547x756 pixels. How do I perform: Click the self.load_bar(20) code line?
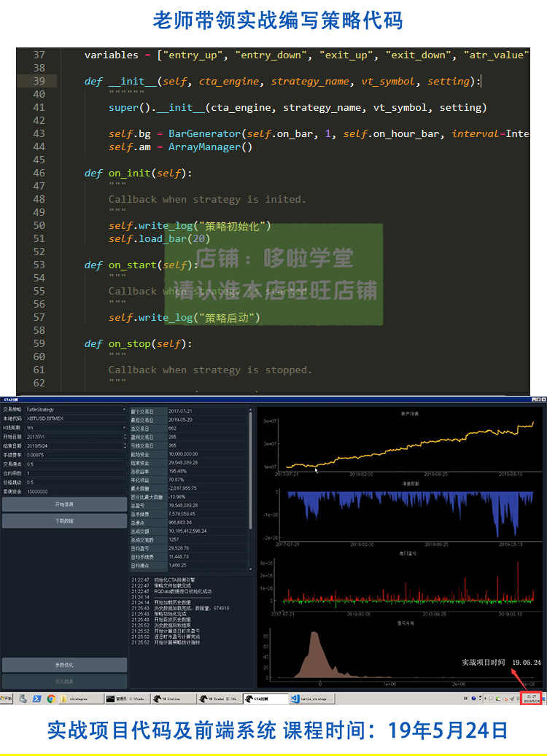coord(159,238)
